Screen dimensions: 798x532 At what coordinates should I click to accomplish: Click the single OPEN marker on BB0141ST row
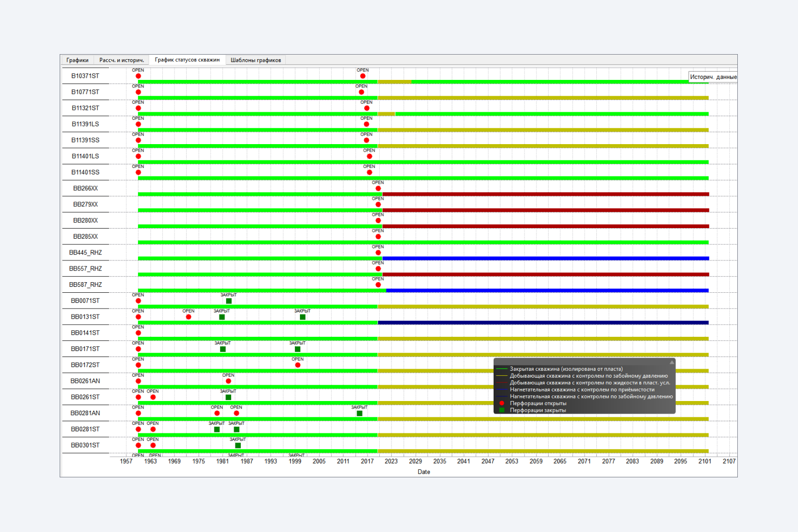pyautogui.click(x=138, y=333)
